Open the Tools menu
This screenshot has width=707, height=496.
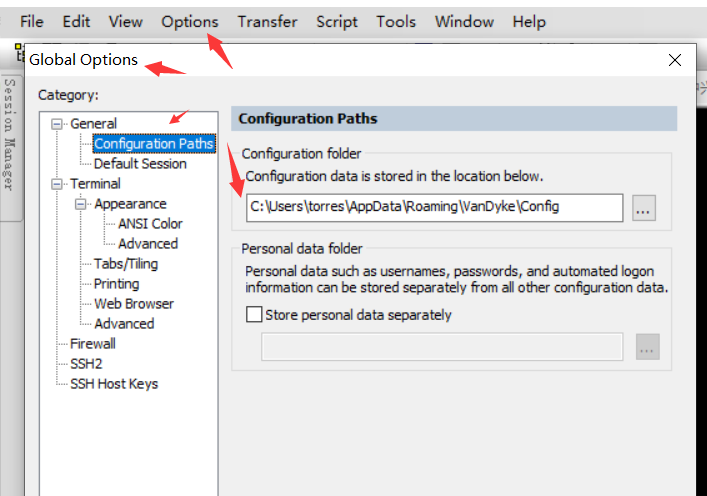[396, 21]
